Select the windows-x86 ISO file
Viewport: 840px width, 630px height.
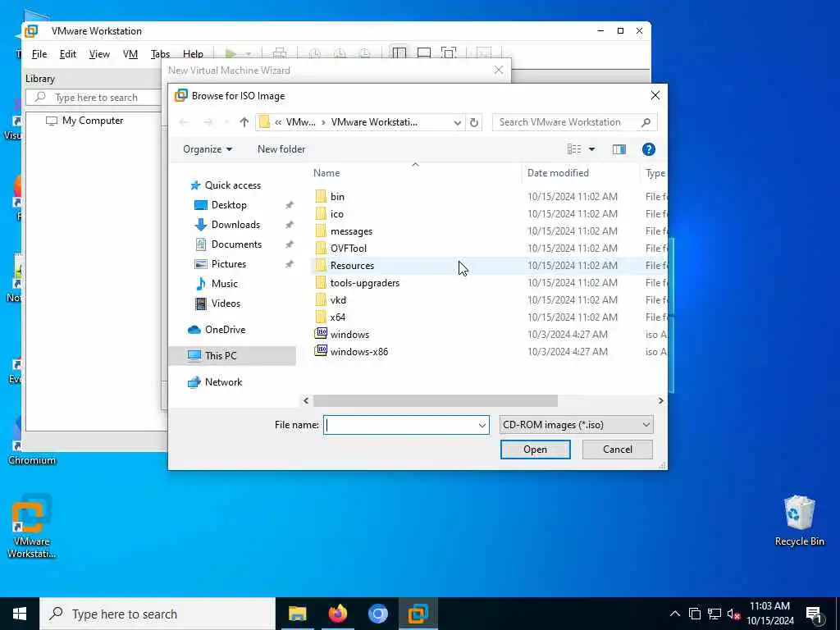coord(359,351)
